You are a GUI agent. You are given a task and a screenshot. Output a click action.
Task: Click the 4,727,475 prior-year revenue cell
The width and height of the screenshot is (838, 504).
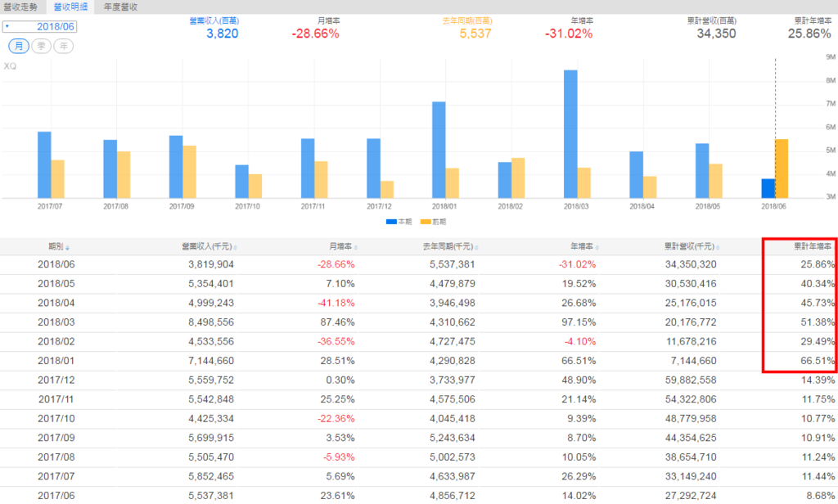pos(452,341)
